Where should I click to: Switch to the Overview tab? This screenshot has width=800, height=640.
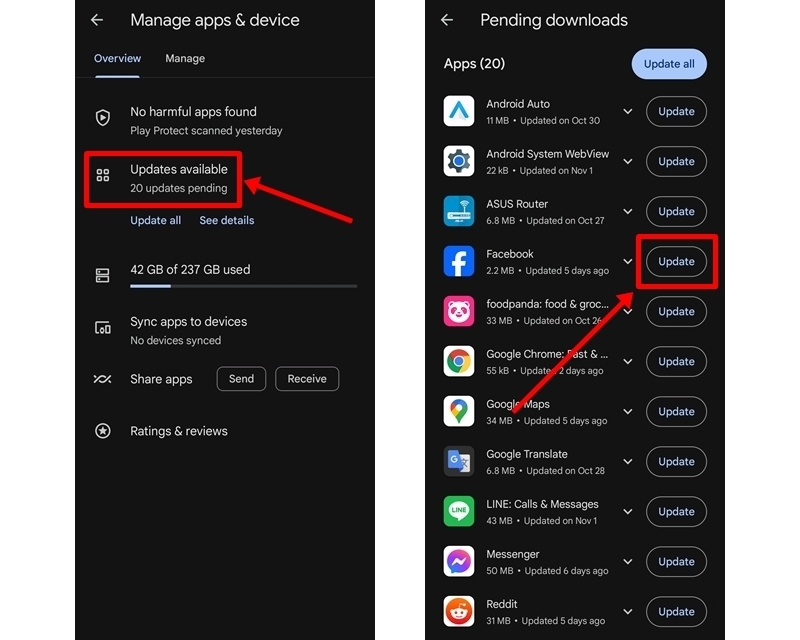[117, 58]
